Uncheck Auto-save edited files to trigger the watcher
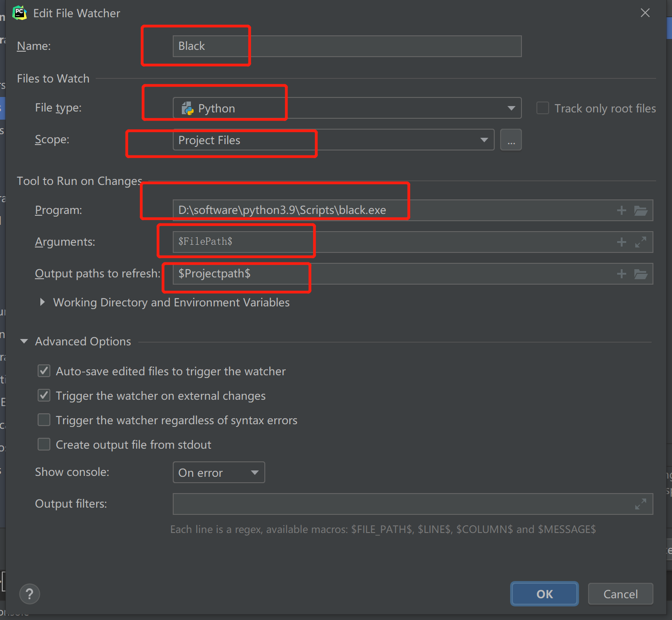 [x=44, y=371]
